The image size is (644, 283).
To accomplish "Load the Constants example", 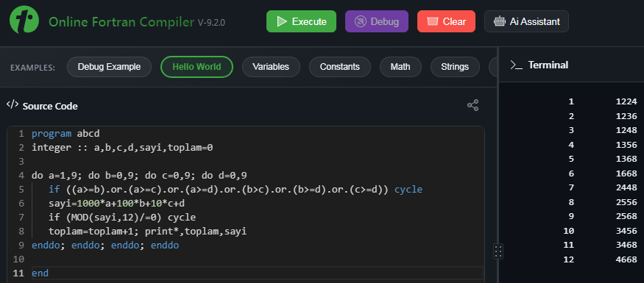I will click(x=339, y=67).
